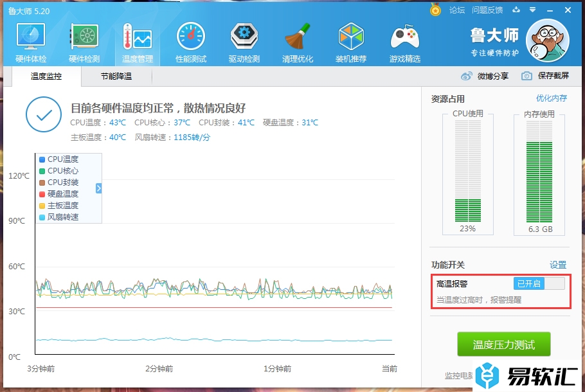The width and height of the screenshot is (585, 392).
Task: Open 装机推荐 cube icon
Action: point(351,37)
